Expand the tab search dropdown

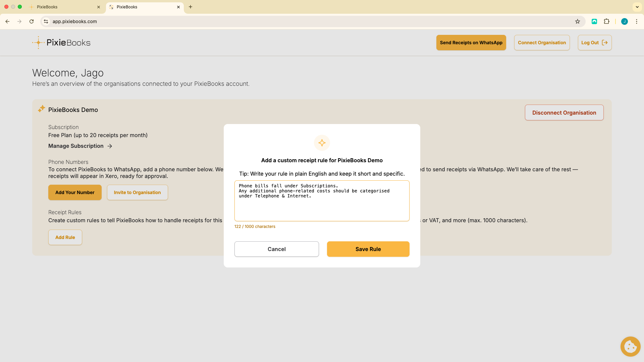(637, 7)
